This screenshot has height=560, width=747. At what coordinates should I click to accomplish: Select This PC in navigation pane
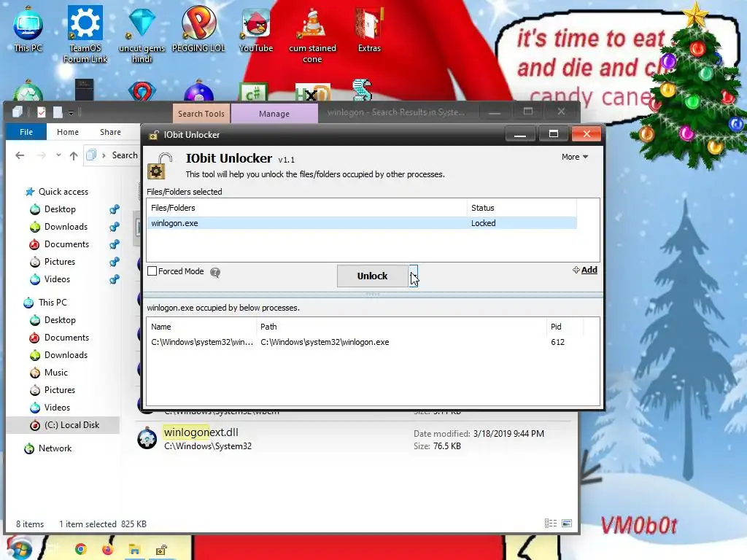[46, 303]
